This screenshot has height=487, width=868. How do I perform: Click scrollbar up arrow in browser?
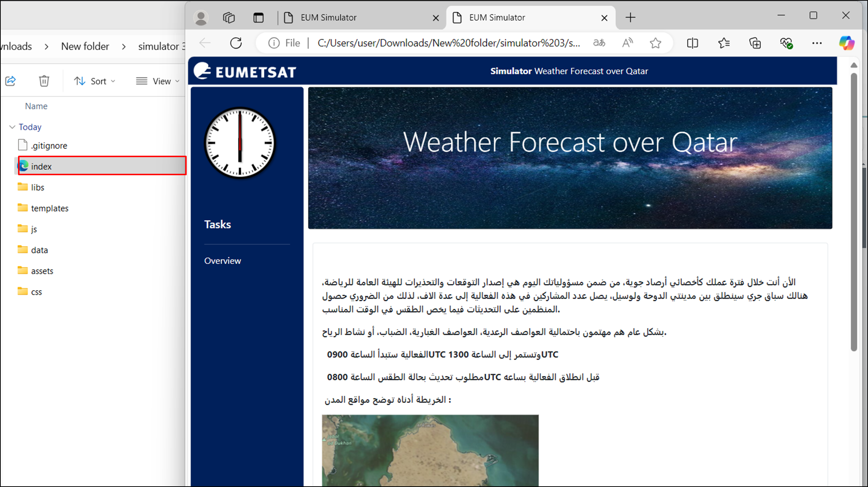click(x=854, y=65)
